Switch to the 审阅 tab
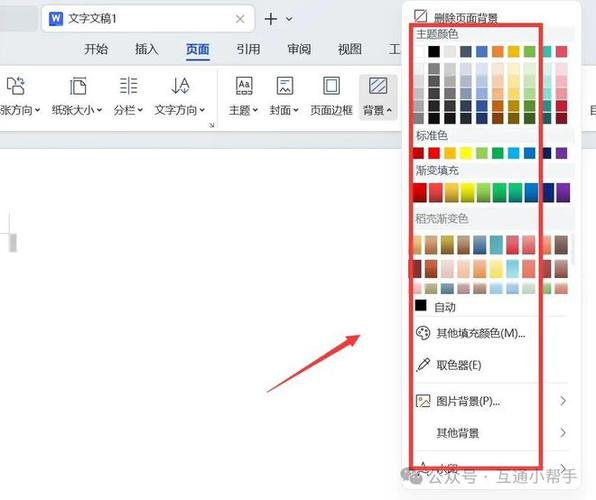The height and width of the screenshot is (500, 596). tap(299, 49)
